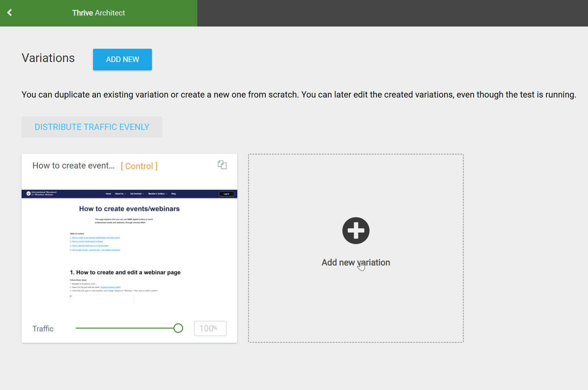
Task: Click the broken image placeholder in preview
Action: [101, 299]
